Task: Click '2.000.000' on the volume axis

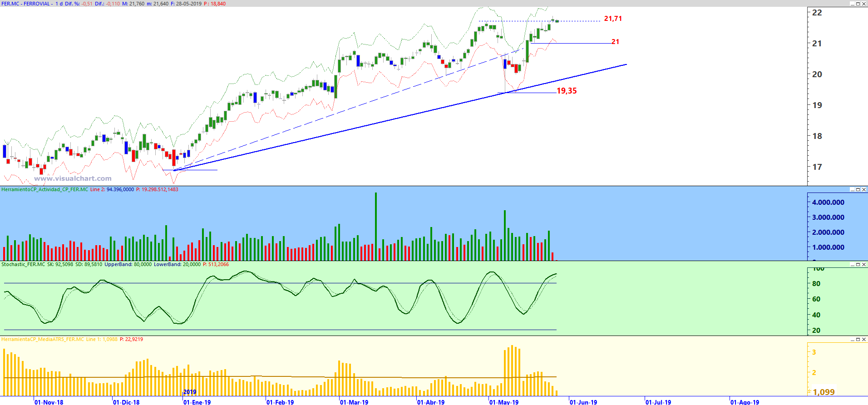Action: tap(828, 232)
